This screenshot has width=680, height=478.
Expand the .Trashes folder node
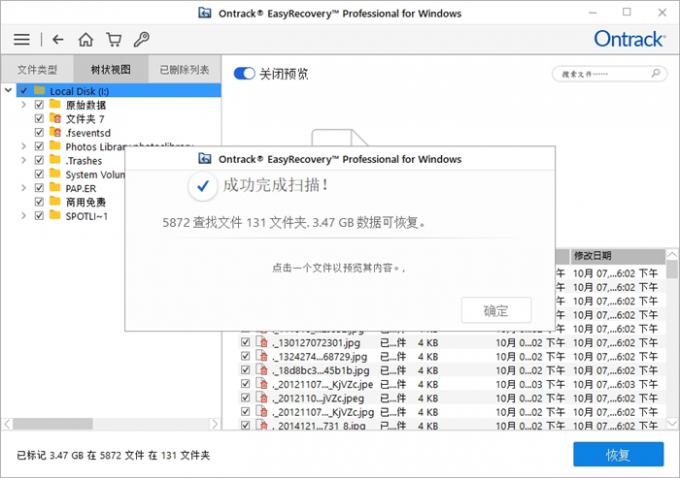pyautogui.click(x=23, y=160)
